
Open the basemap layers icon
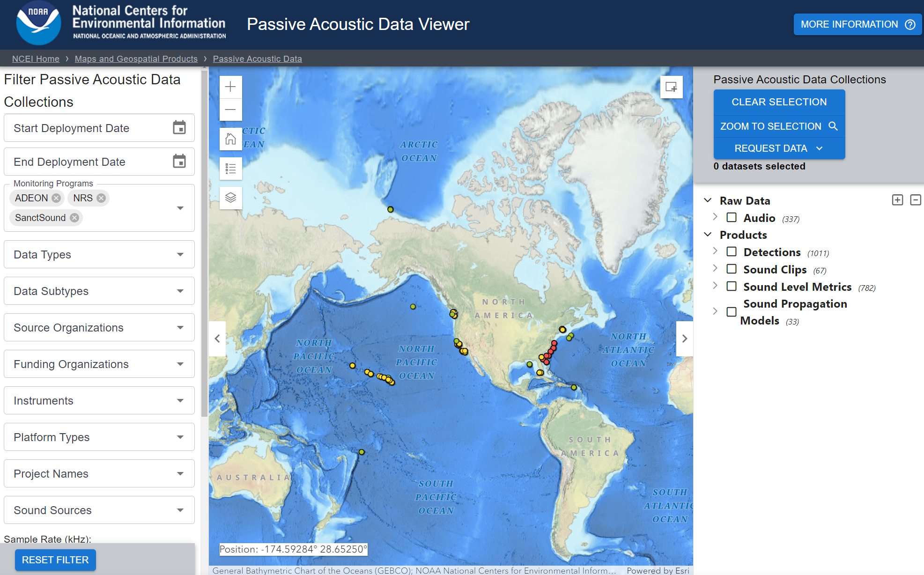tap(230, 198)
